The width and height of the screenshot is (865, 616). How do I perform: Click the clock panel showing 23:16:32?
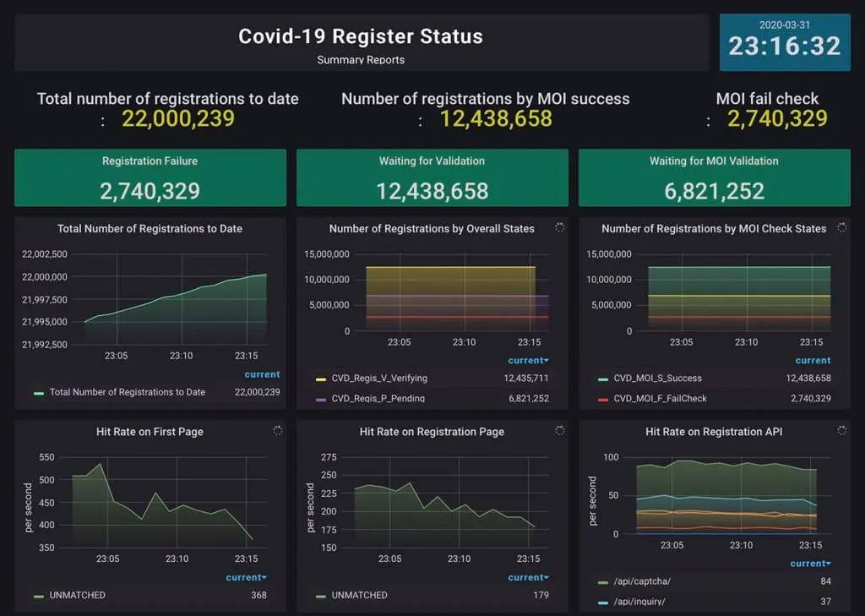[785, 42]
